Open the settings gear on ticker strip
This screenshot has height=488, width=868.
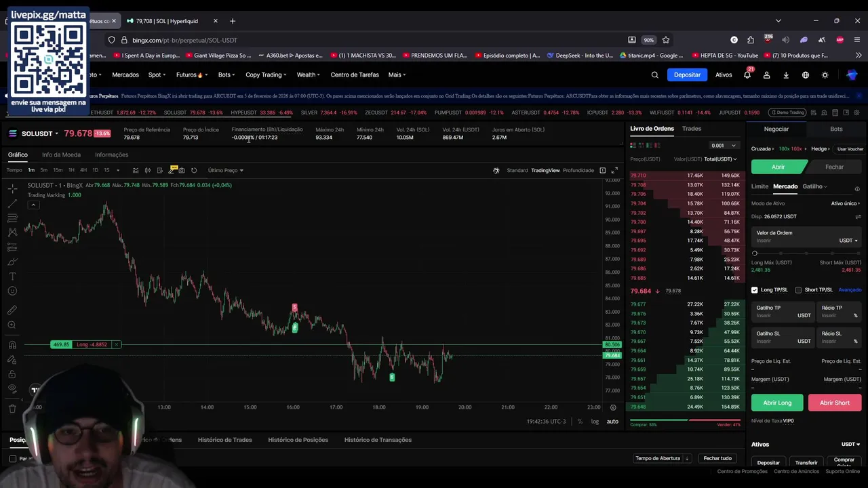coord(857,113)
